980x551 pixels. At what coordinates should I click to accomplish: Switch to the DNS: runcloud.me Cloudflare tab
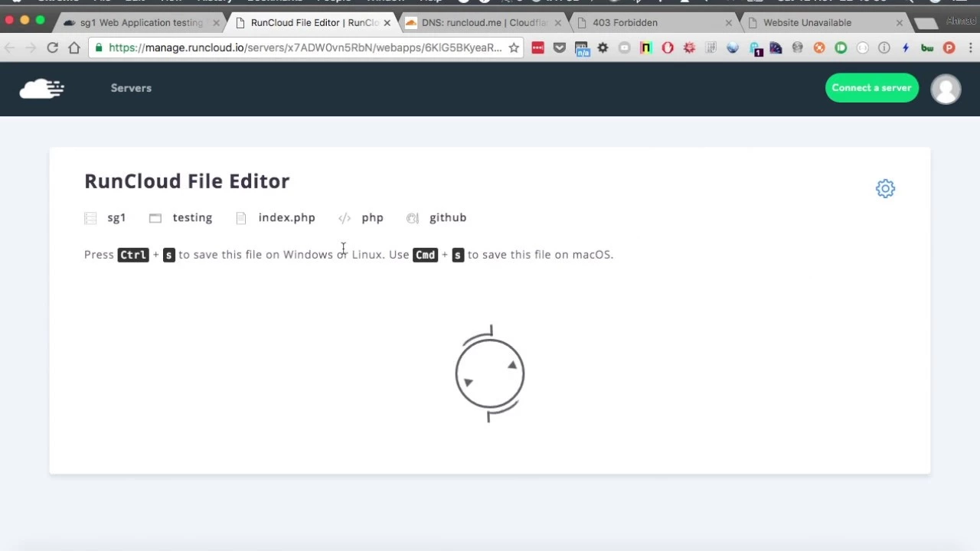(x=484, y=23)
